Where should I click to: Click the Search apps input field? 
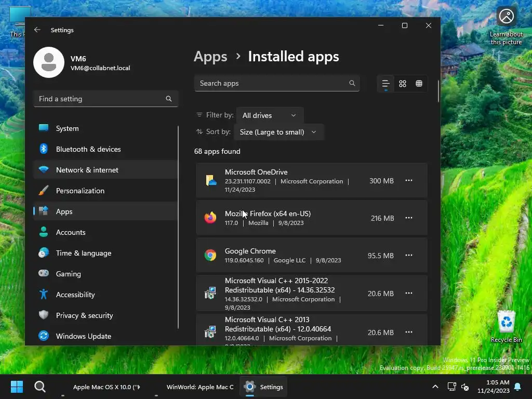277,83
